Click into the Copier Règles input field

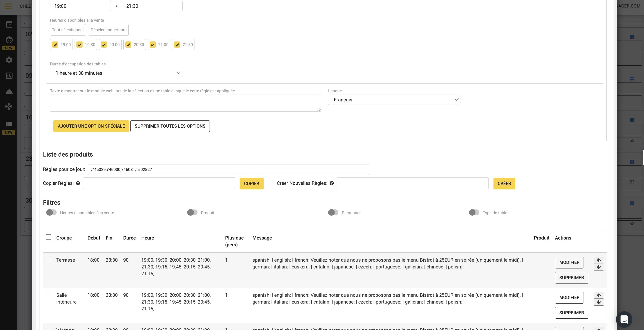[159, 183]
